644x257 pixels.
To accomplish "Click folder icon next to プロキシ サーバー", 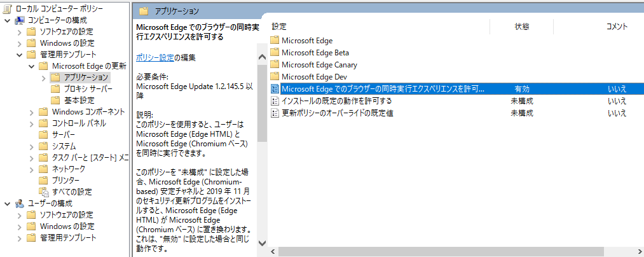I will point(55,89).
